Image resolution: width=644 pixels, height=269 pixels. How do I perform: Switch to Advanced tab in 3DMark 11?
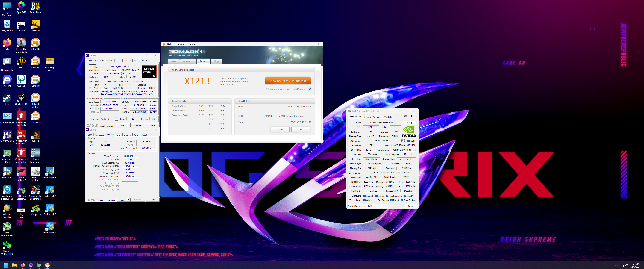[x=188, y=61]
